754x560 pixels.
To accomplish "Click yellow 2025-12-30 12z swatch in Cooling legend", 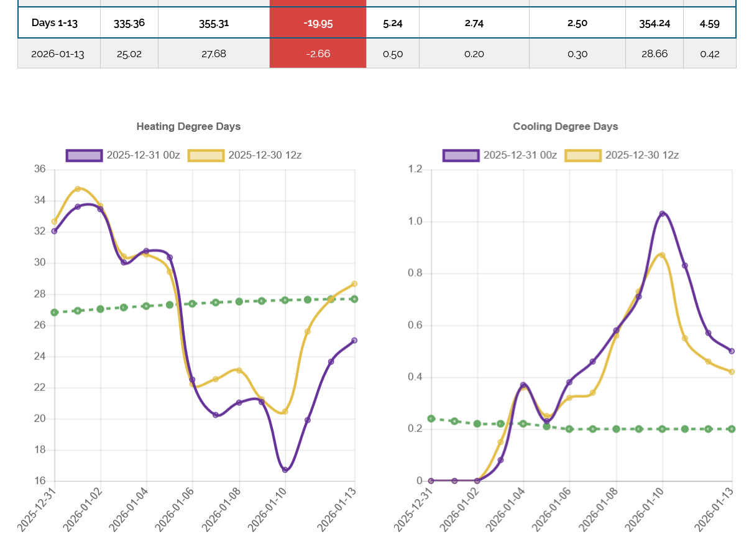I will (582, 155).
